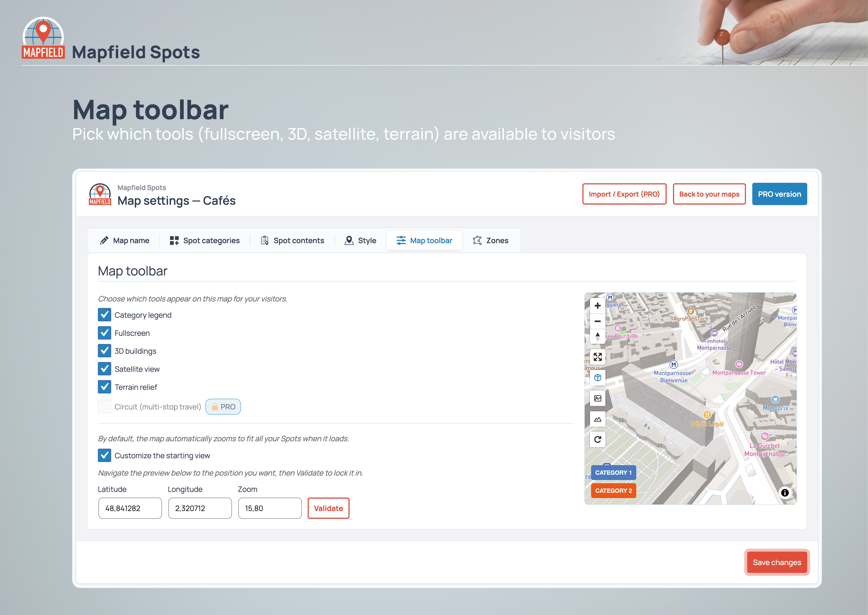The image size is (868, 615).
Task: Click the Monoprix shop marker on map
Action: (775, 399)
